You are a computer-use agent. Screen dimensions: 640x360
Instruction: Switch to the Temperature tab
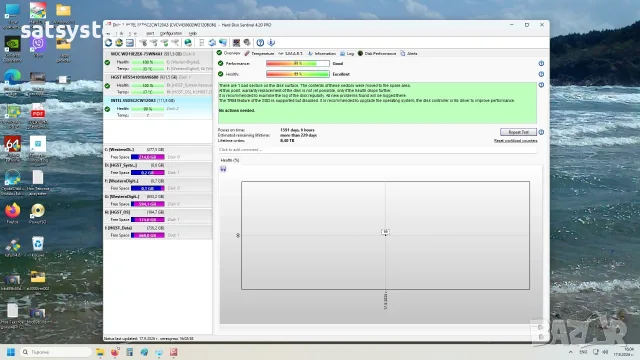(259, 53)
